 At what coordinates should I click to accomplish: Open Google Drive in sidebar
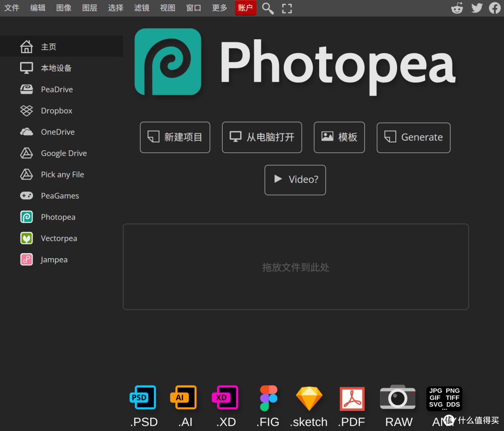(x=62, y=153)
